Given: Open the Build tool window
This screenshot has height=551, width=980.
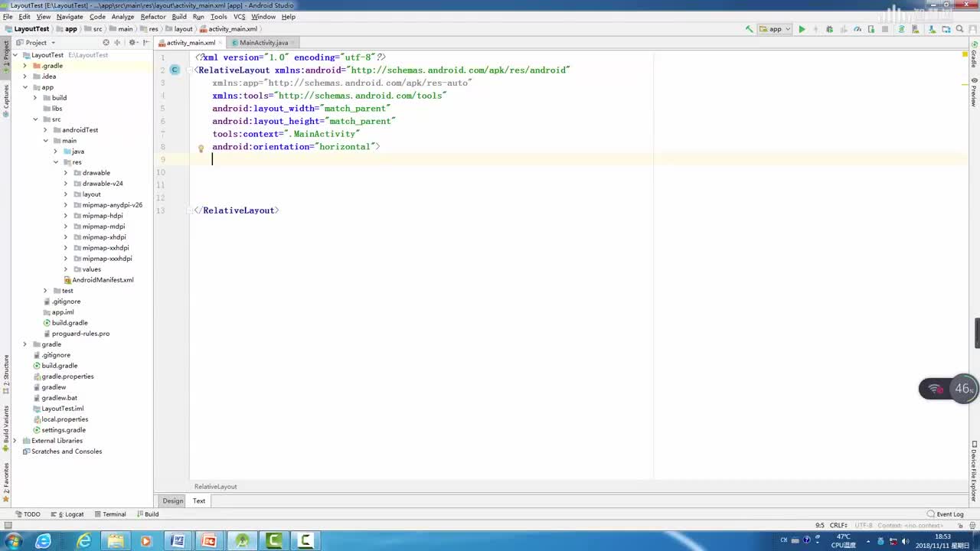Looking at the screenshot, I should click(148, 514).
